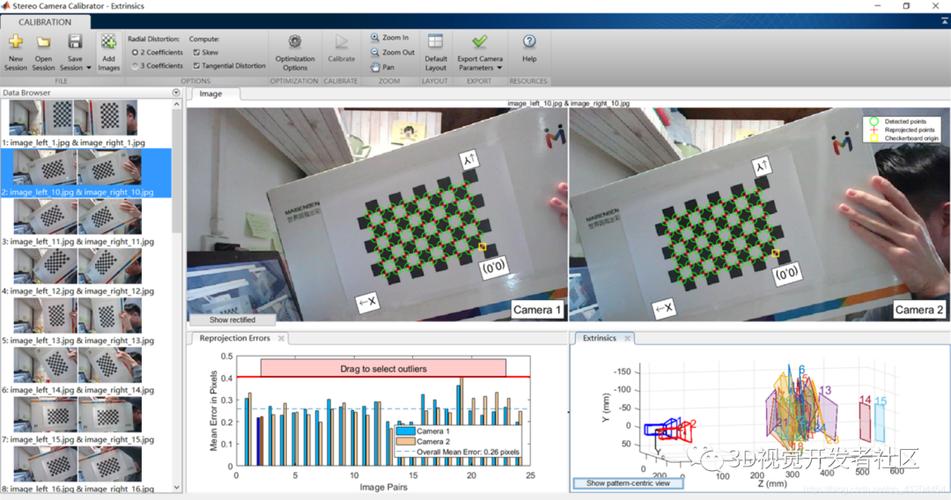Image resolution: width=951 pixels, height=500 pixels.
Task: Open the Data Browser panel options arrow
Action: [x=176, y=93]
